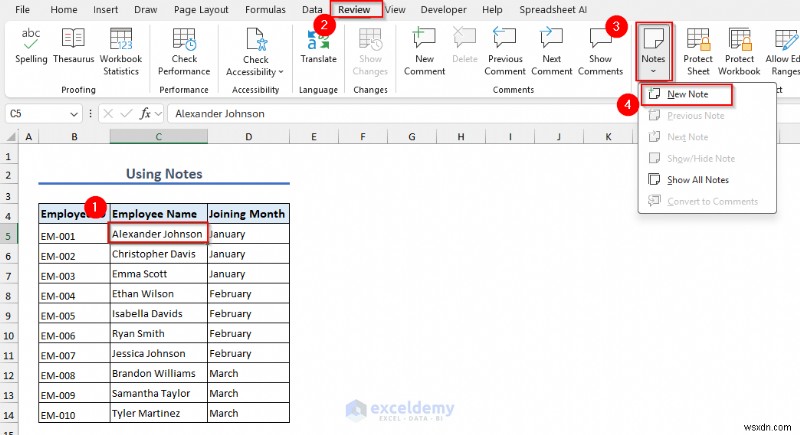This screenshot has width=800, height=435.
Task: Select the Employee Name header cell
Action: [x=159, y=214]
